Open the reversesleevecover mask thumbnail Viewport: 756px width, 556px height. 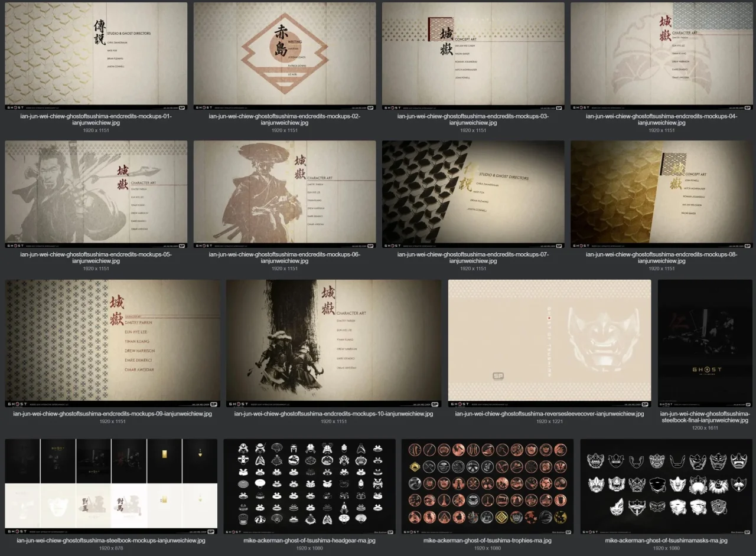point(549,344)
